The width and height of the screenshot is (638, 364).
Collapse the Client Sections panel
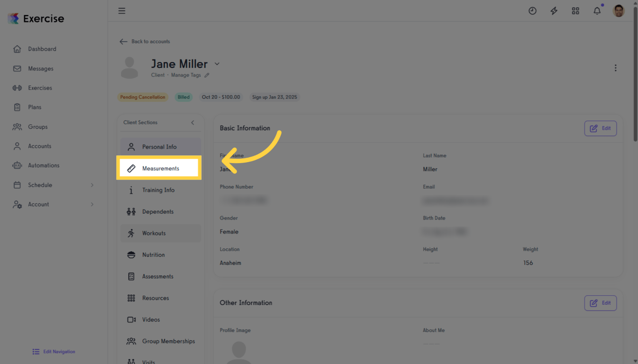click(x=192, y=122)
